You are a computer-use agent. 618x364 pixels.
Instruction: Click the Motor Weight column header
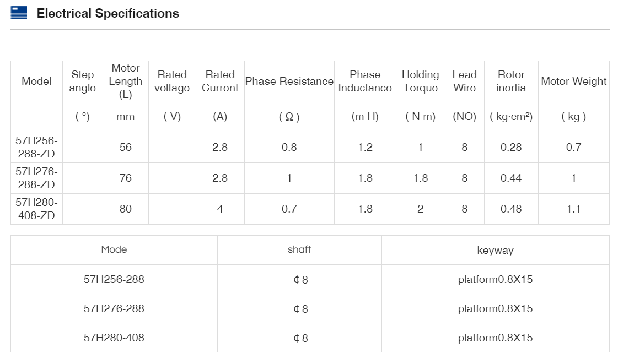[x=573, y=82]
